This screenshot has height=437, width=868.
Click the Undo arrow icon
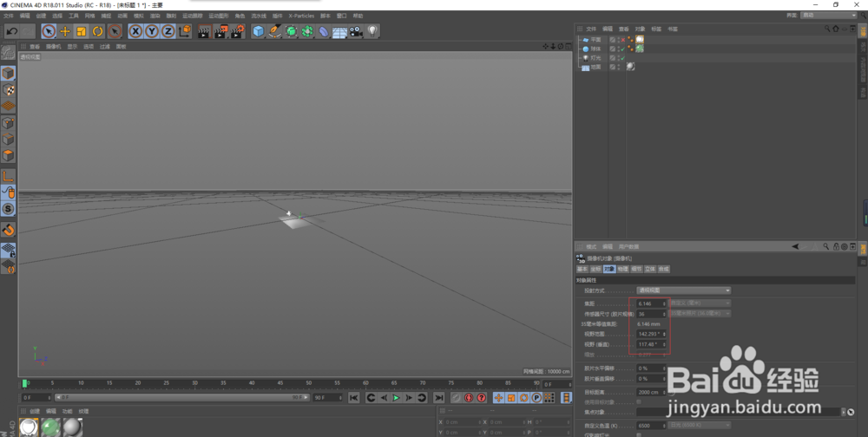click(11, 31)
